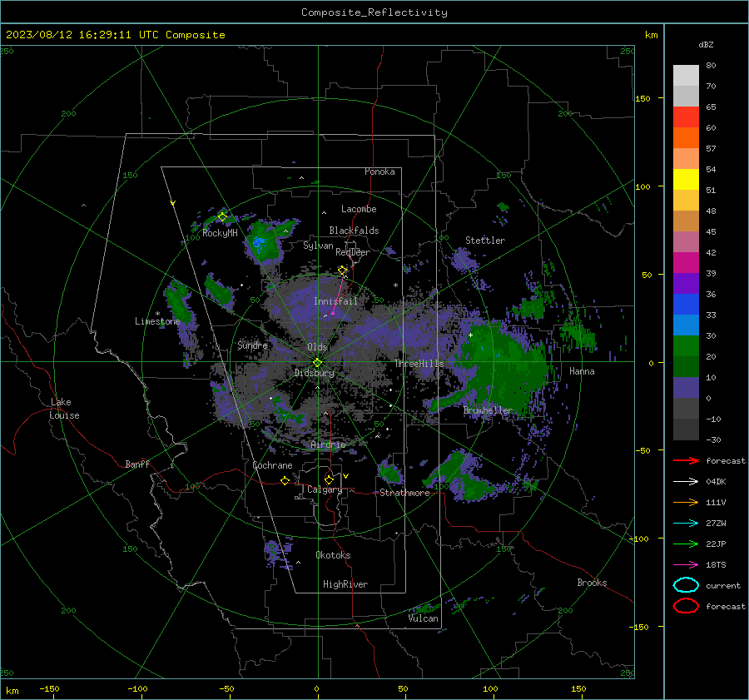The image size is (749, 700).
Task: Click the Ponoka city label
Action: click(379, 171)
